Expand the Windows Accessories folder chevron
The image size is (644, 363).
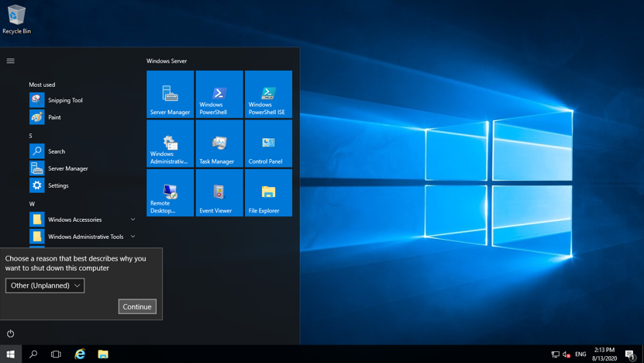[133, 220]
